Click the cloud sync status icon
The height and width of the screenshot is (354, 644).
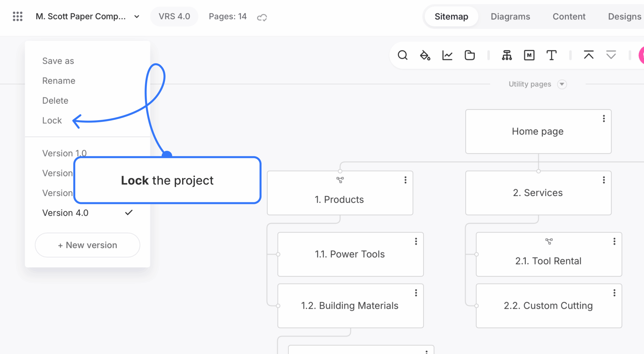(262, 17)
